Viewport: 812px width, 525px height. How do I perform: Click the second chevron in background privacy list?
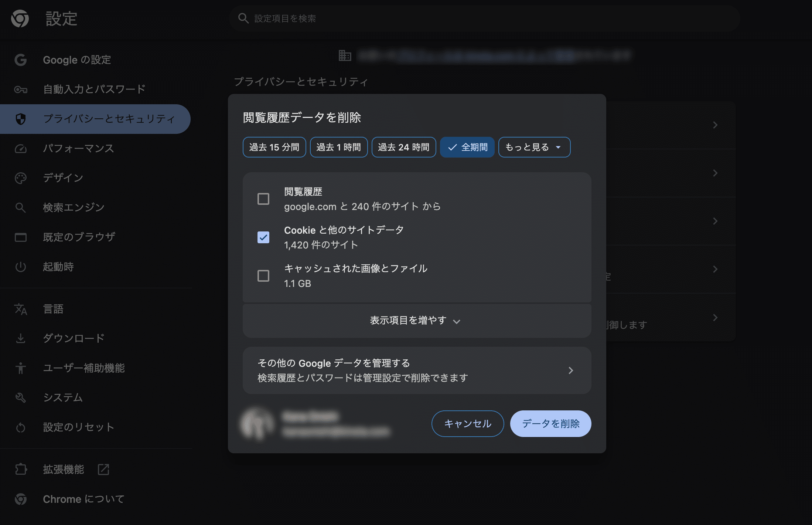coord(715,173)
